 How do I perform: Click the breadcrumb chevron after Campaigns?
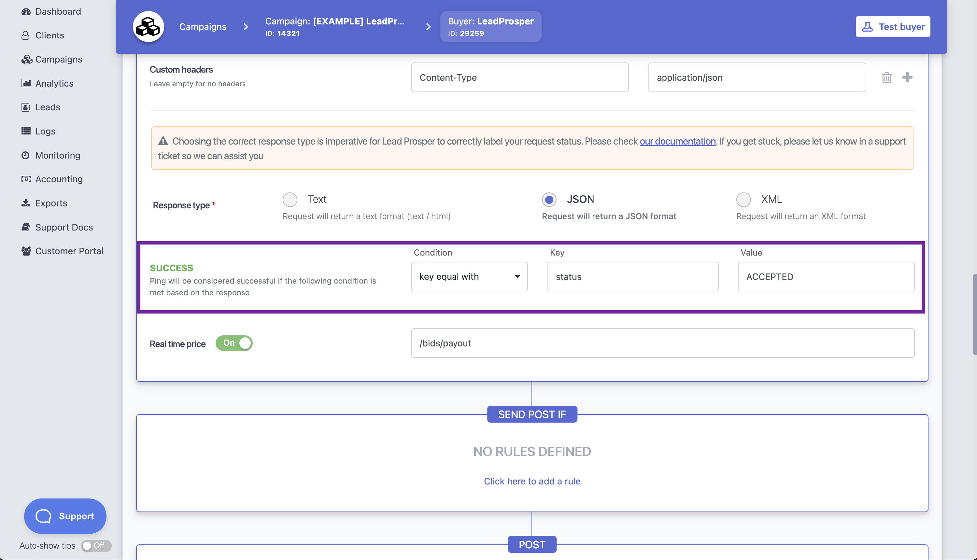coord(246,27)
